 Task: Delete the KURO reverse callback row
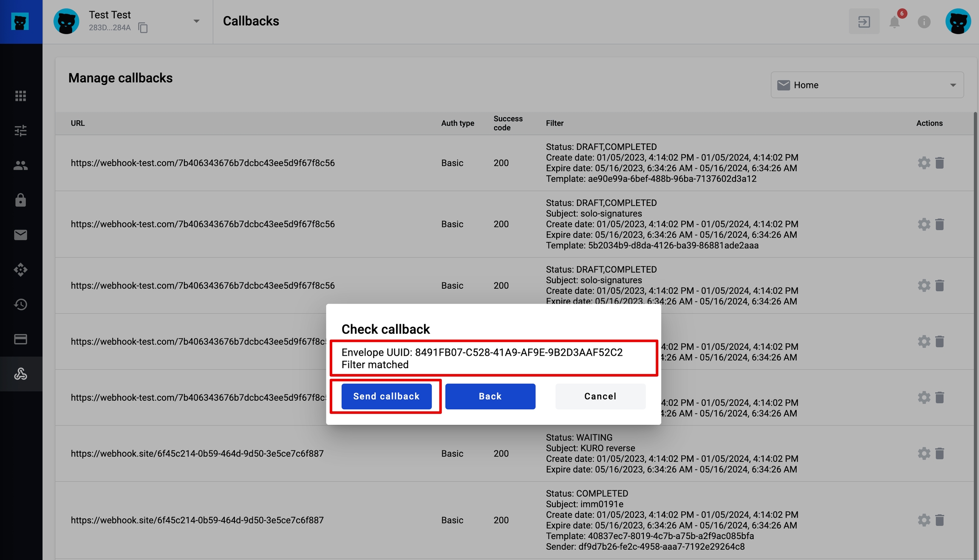point(939,453)
